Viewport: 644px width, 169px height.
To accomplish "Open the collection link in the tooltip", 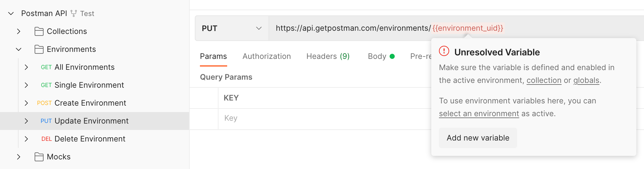I will pyautogui.click(x=544, y=80).
